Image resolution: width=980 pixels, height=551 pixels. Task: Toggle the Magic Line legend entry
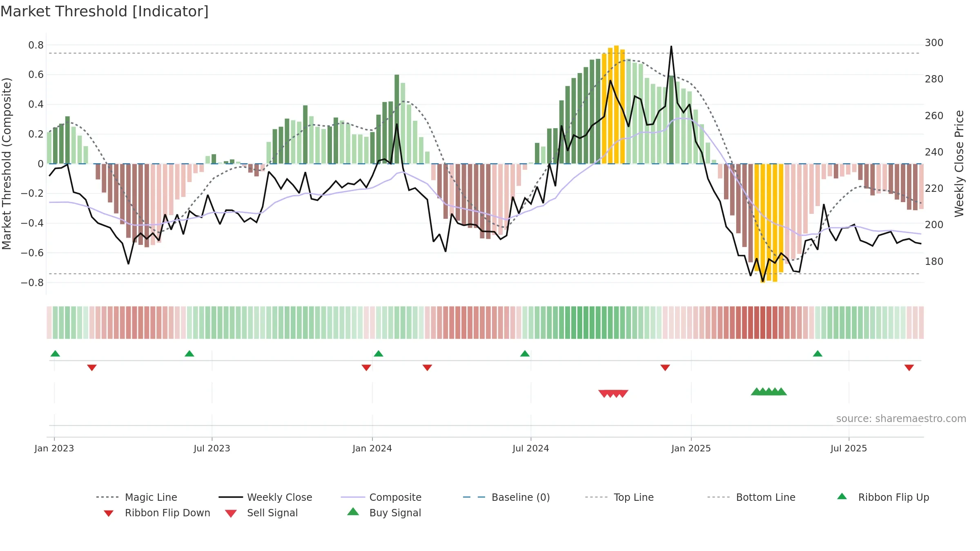[x=137, y=497]
